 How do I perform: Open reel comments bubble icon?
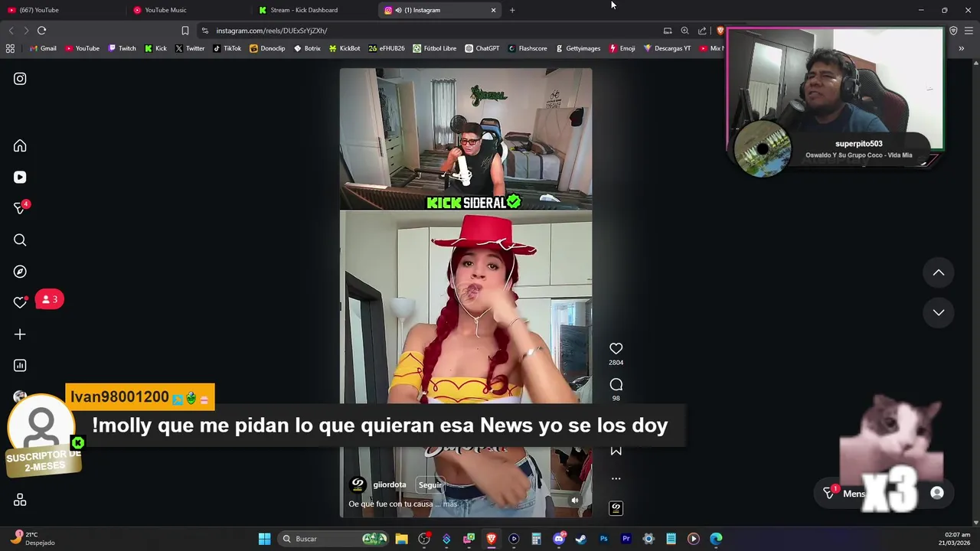point(616,385)
